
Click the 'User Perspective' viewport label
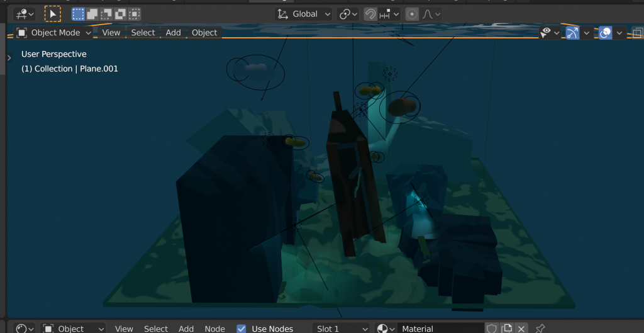pyautogui.click(x=54, y=54)
